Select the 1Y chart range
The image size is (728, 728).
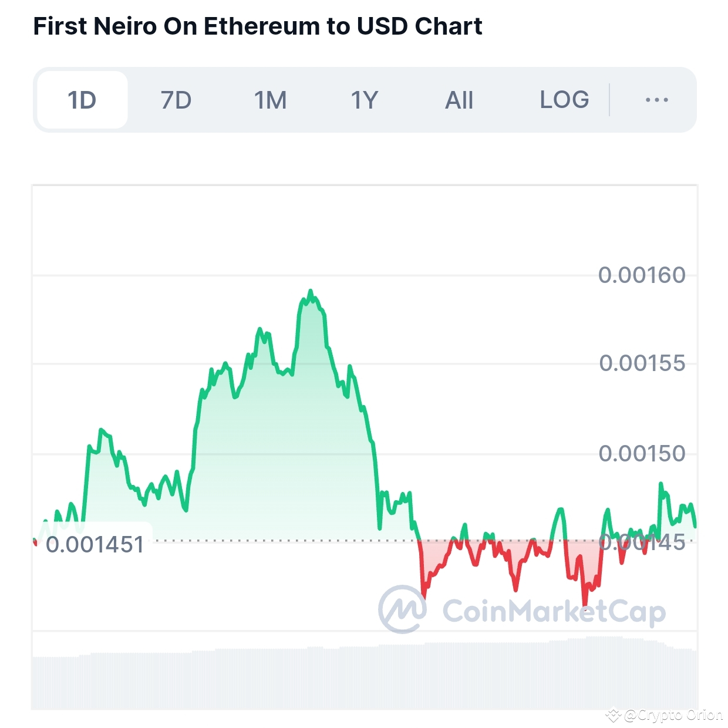[x=363, y=99]
